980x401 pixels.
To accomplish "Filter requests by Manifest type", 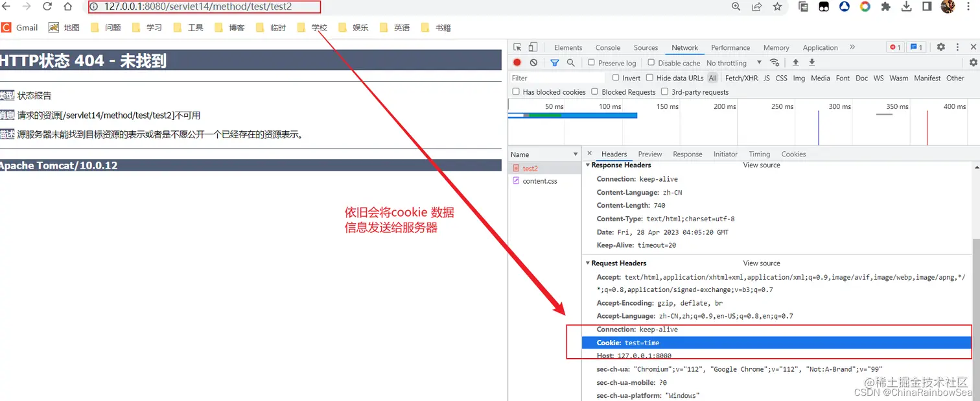I will coord(927,78).
